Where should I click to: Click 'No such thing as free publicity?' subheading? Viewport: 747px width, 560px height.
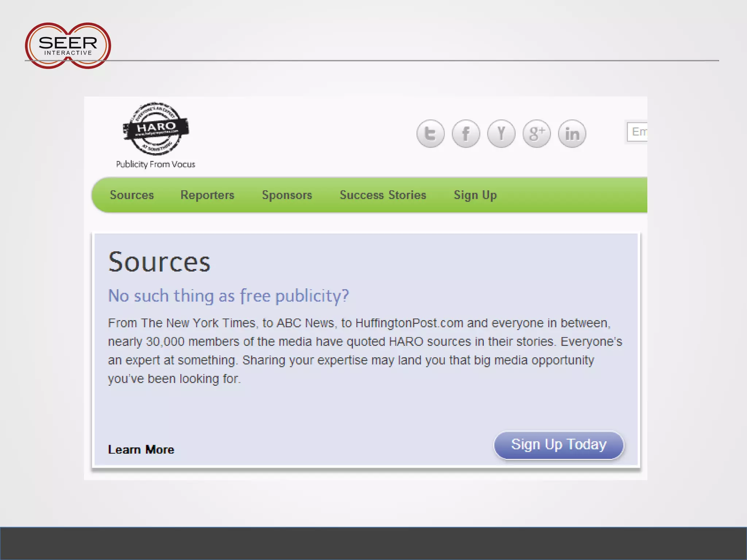[x=228, y=296]
